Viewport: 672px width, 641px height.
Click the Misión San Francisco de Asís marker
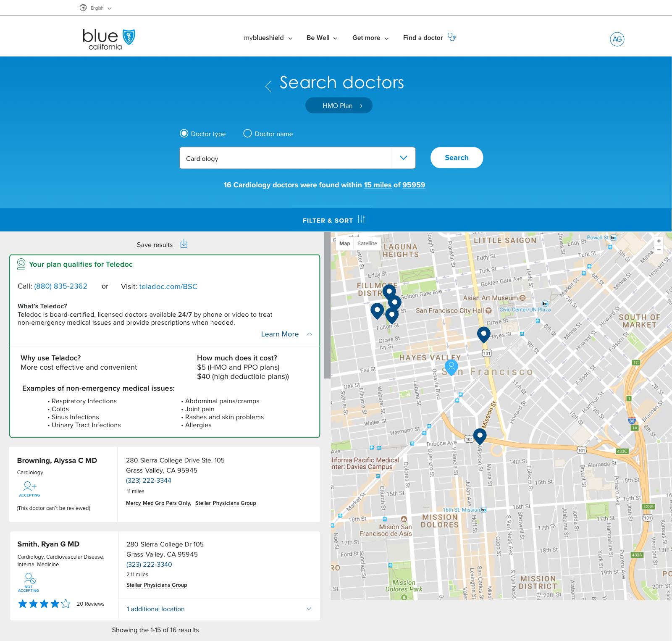[x=404, y=519]
